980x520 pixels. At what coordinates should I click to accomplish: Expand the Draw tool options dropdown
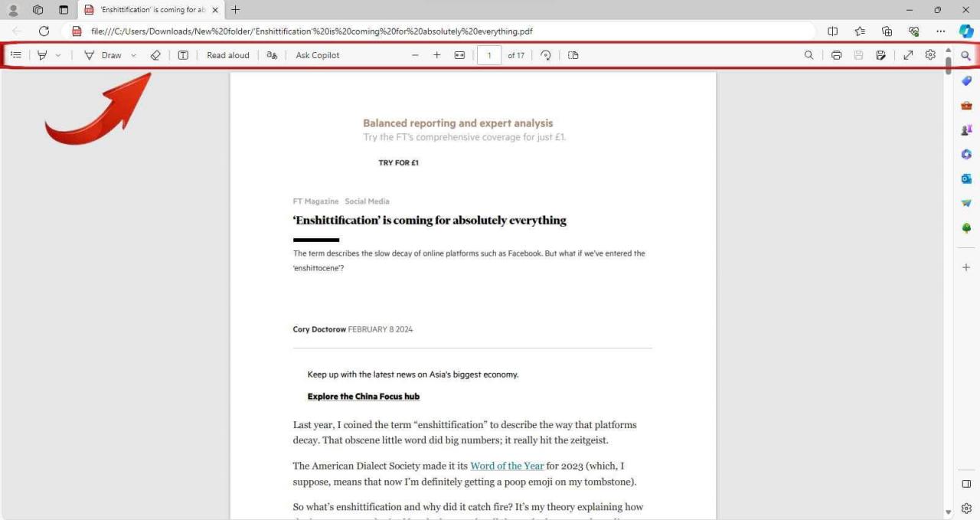132,54
